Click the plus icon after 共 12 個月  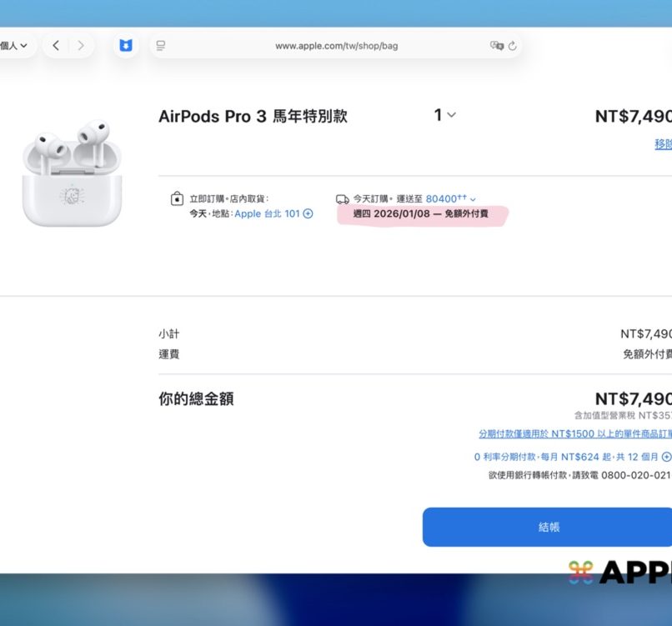[666, 457]
